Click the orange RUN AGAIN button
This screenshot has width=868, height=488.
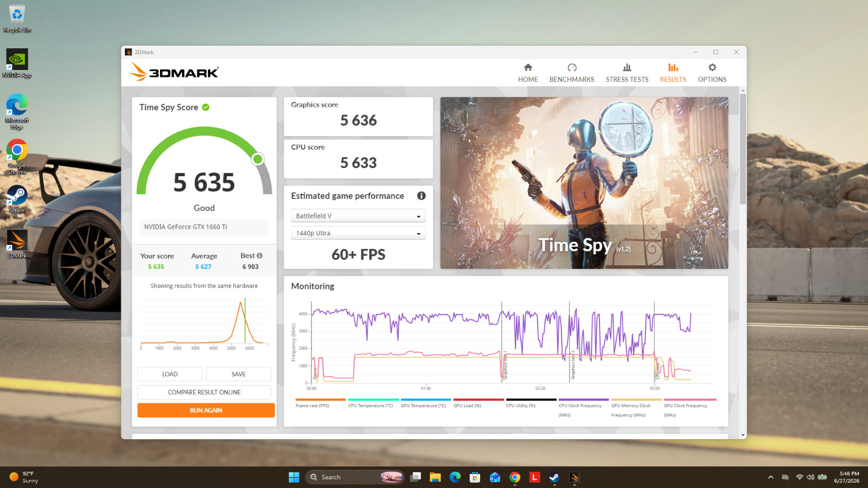(x=206, y=410)
